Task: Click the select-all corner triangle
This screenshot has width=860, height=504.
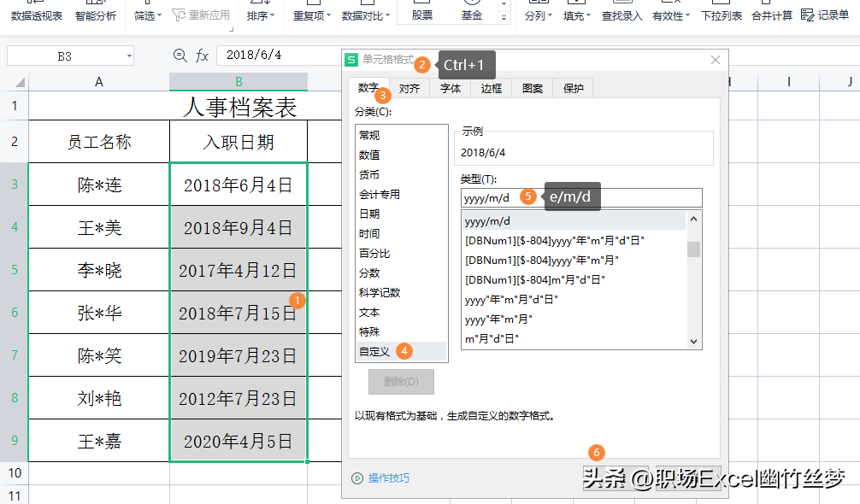Action: [x=21, y=83]
